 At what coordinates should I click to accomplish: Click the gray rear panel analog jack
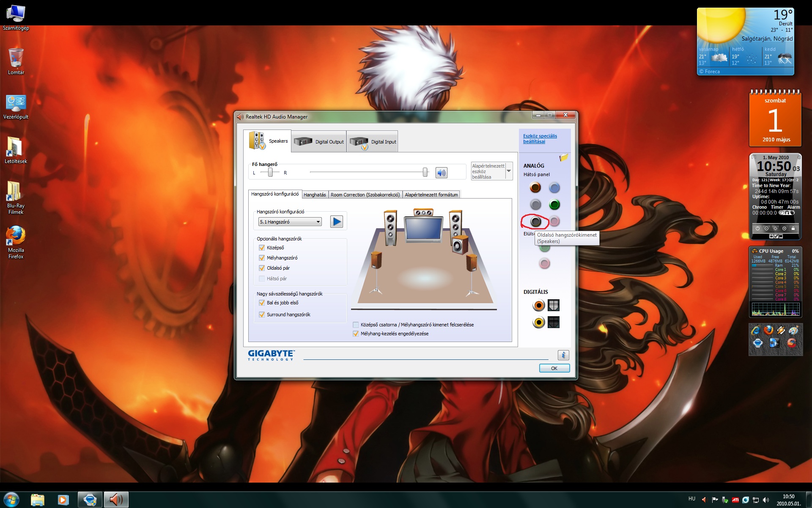tap(535, 204)
